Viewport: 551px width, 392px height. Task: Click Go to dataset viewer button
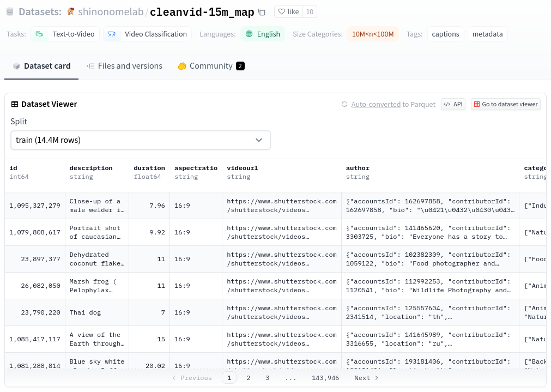tap(506, 104)
